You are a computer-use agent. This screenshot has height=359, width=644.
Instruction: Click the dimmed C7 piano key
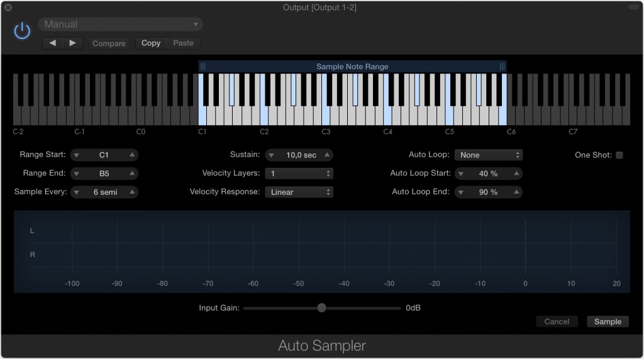click(572, 115)
